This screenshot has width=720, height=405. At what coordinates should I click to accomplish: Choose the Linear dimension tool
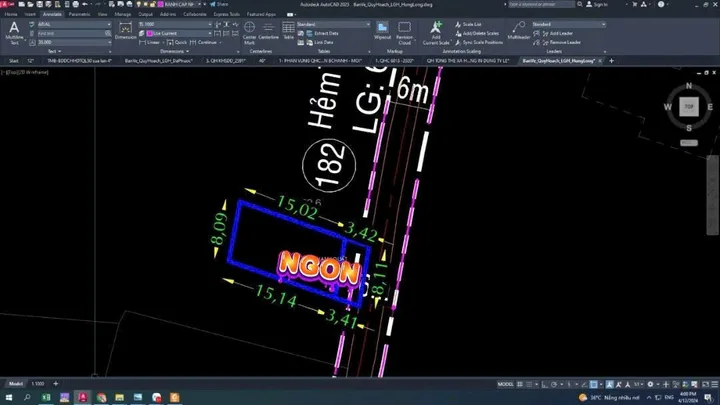pos(150,42)
